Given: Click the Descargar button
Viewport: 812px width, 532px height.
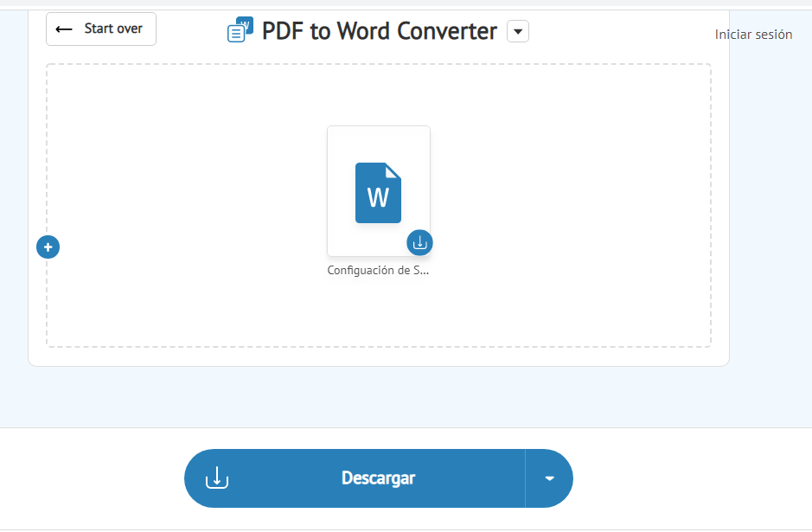Looking at the screenshot, I should (x=355, y=478).
